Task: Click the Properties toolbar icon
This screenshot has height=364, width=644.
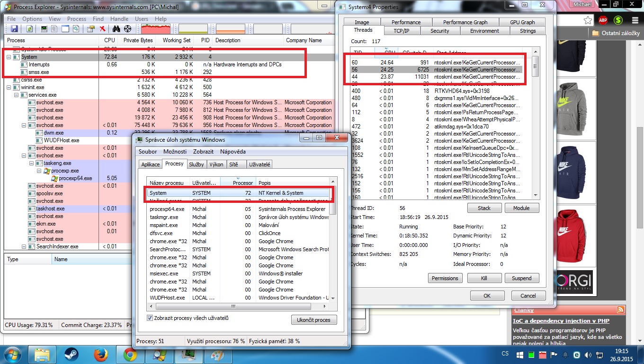Action: (x=91, y=29)
